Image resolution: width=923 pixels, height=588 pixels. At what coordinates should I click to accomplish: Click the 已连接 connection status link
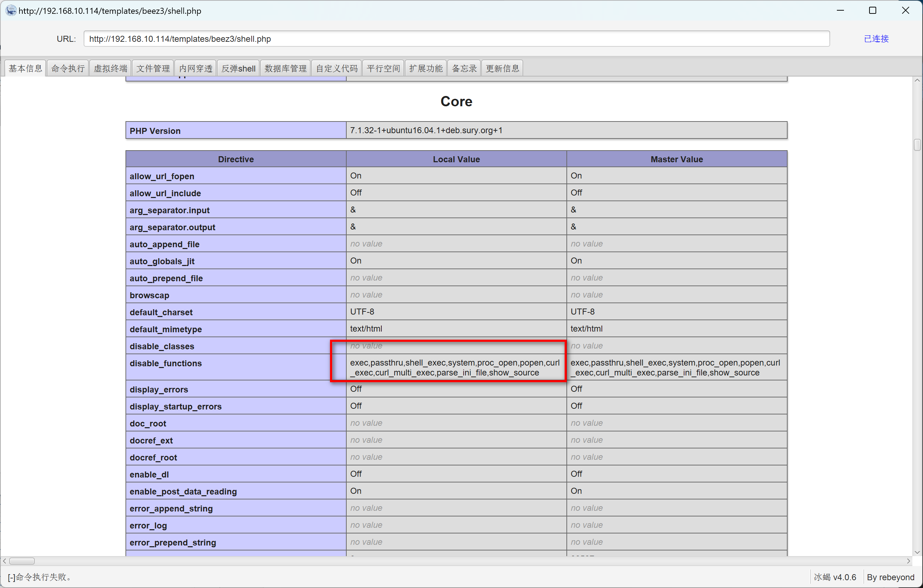[x=876, y=39]
